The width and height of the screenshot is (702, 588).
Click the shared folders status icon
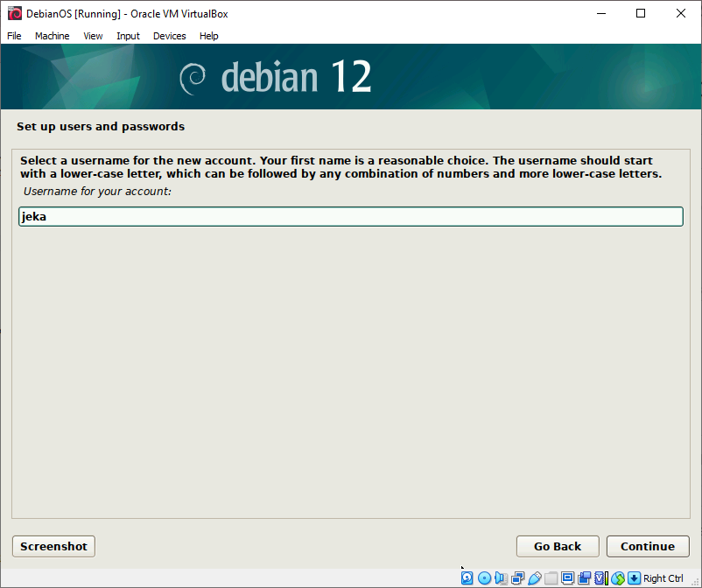551,578
